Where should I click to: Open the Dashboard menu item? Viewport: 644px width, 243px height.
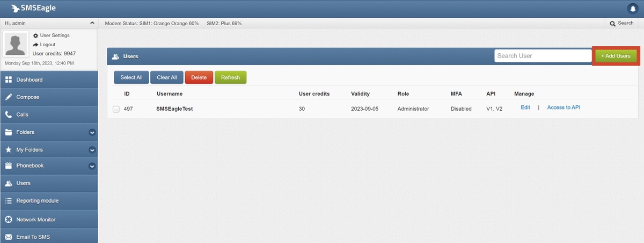tap(49, 80)
